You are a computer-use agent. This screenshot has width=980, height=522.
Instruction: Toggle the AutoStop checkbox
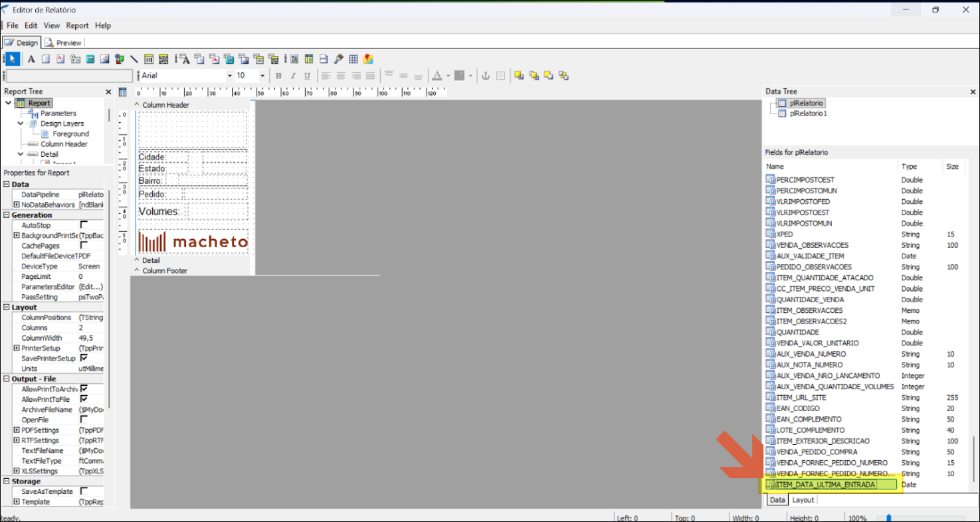[84, 225]
